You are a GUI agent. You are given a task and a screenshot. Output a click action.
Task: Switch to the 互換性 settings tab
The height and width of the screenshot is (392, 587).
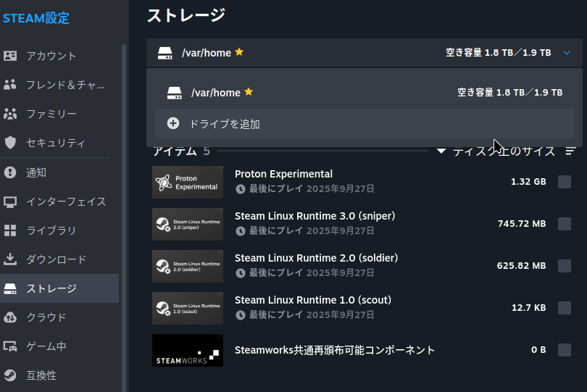pyautogui.click(x=41, y=375)
